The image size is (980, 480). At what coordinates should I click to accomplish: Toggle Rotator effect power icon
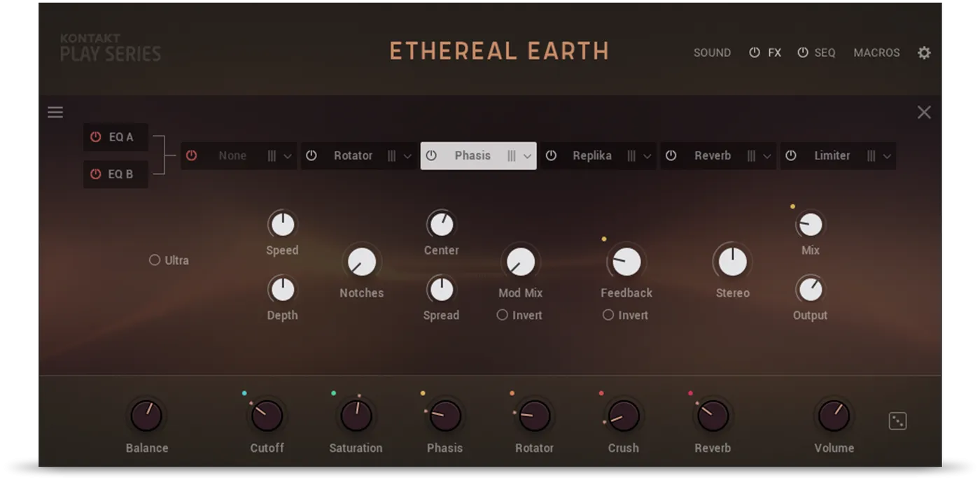tap(311, 155)
